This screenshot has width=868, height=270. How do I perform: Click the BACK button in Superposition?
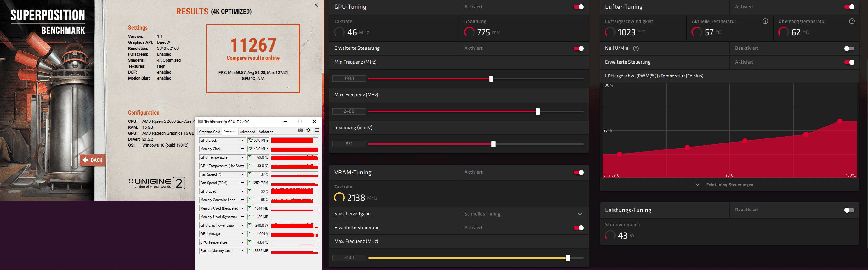(x=93, y=160)
